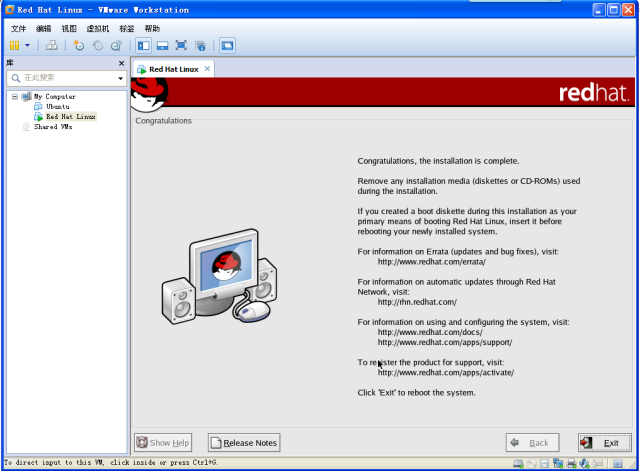
Task: Take a snapshot of this virtual machine
Action: click(x=78, y=45)
